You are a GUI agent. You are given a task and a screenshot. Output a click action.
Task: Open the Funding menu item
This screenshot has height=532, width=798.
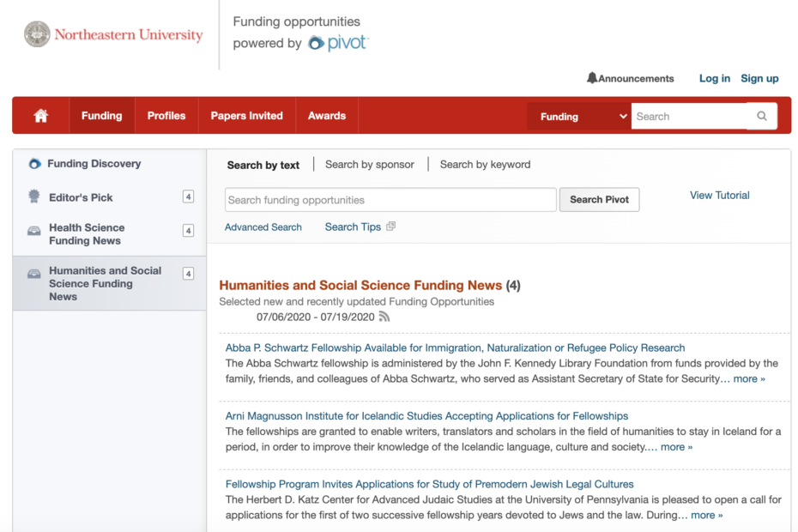click(101, 115)
